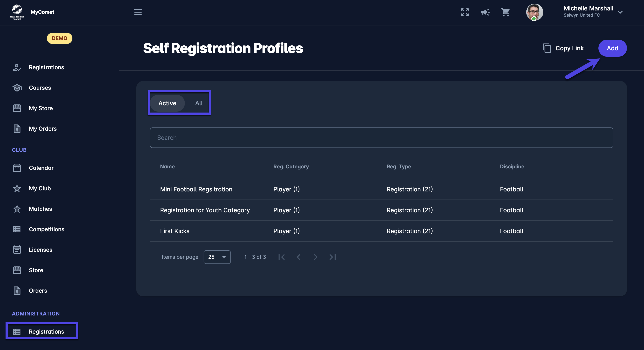Open the First Kicks registration profile

tap(174, 231)
